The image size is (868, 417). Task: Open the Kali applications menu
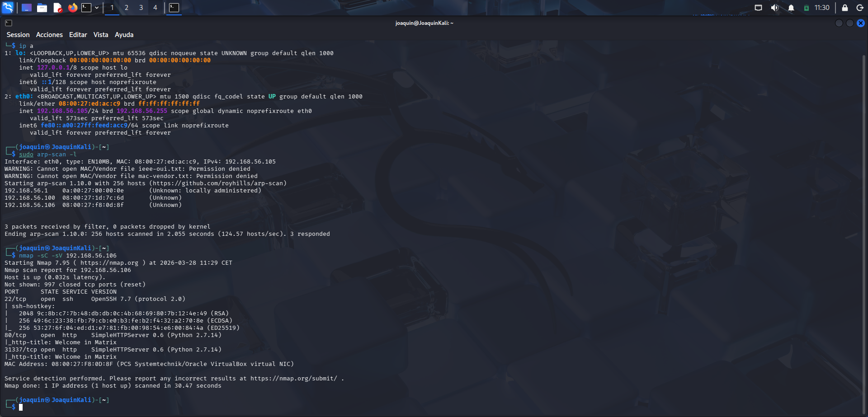pyautogui.click(x=7, y=7)
